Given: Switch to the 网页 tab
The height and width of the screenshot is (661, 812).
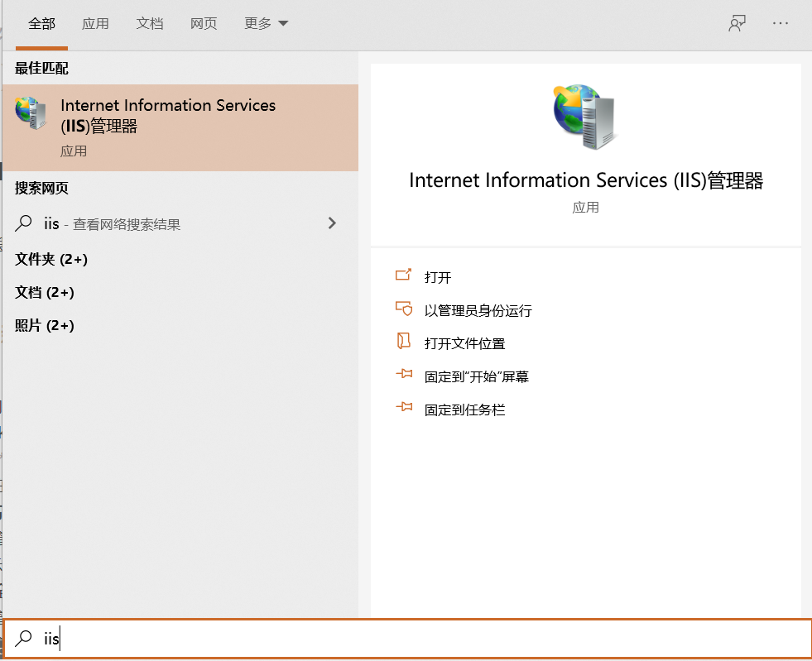Looking at the screenshot, I should tap(203, 24).
